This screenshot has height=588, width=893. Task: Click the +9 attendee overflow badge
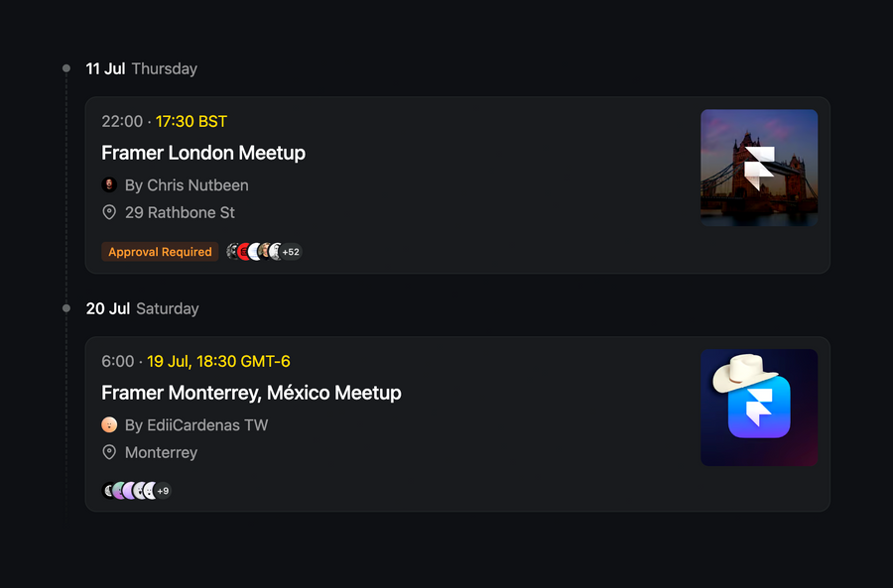(163, 490)
